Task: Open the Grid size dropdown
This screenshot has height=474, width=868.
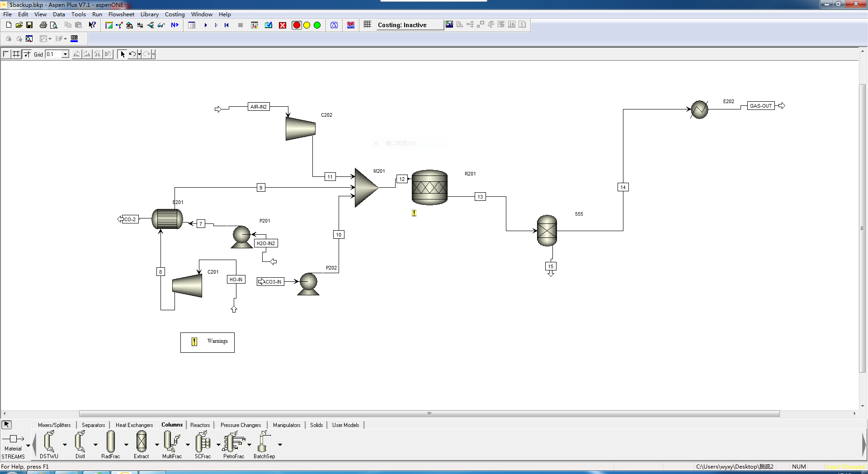Action: coord(65,54)
